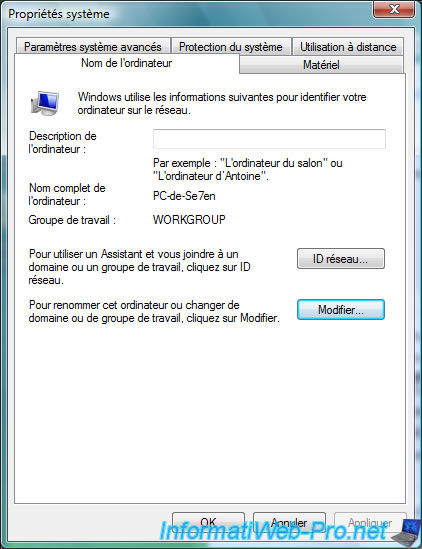This screenshot has width=422, height=549.
Task: Click the InformatiWeb-Pro.net watermark text
Action: (x=273, y=531)
